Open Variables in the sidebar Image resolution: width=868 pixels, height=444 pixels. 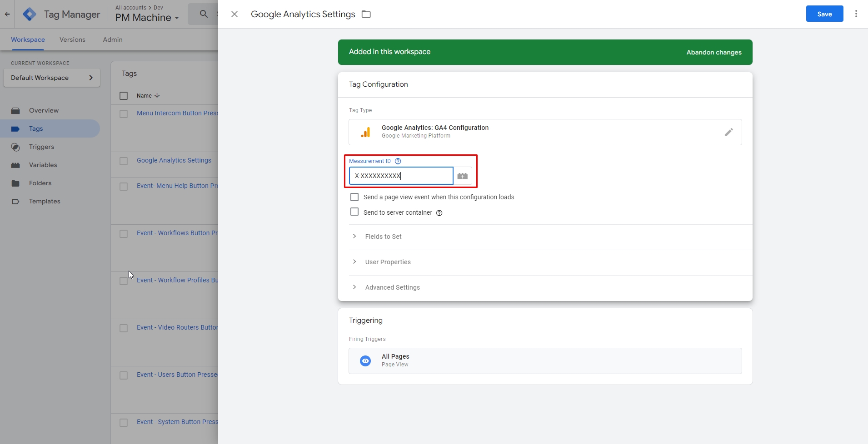point(43,165)
